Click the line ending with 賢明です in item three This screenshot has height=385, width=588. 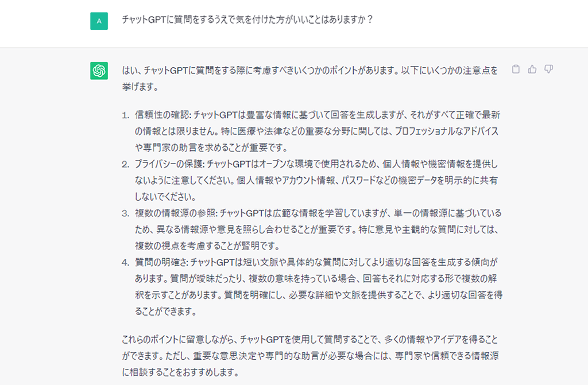tap(207, 246)
